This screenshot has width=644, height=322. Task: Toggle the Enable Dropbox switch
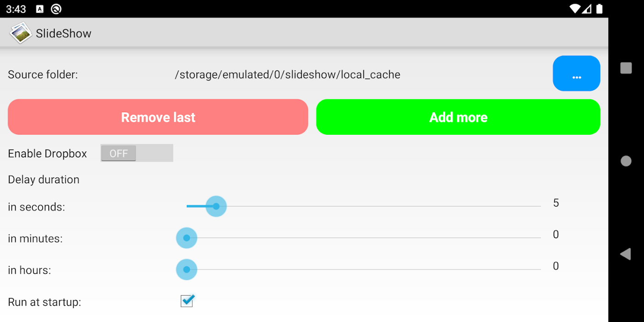[137, 153]
